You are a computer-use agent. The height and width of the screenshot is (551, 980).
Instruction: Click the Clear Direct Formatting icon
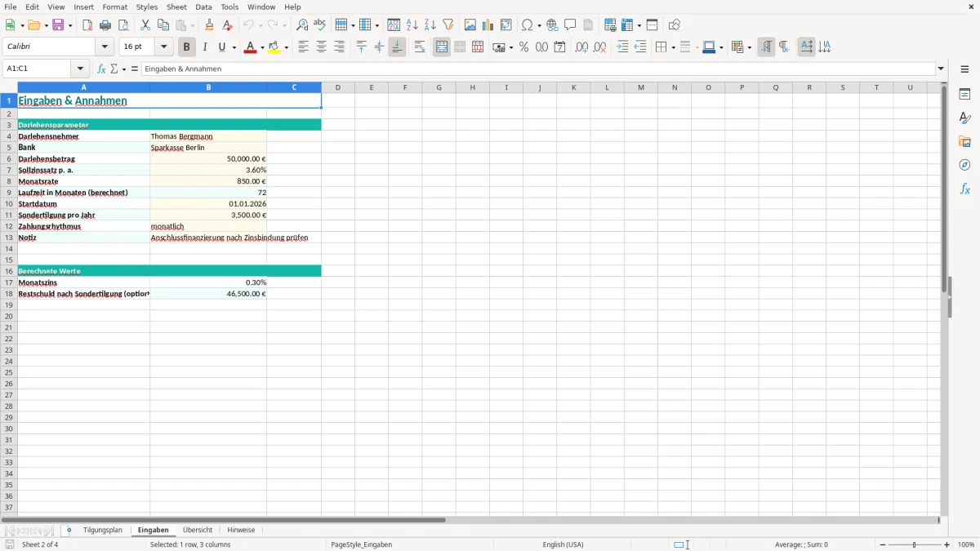pos(227,25)
